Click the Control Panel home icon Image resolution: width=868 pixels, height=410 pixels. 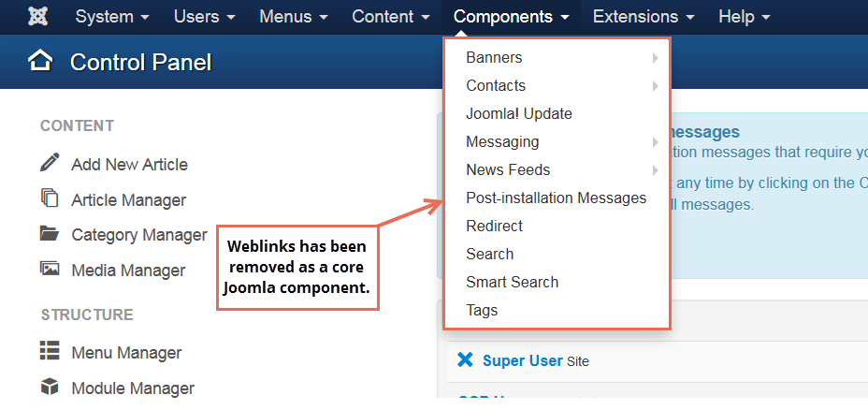pyautogui.click(x=40, y=61)
